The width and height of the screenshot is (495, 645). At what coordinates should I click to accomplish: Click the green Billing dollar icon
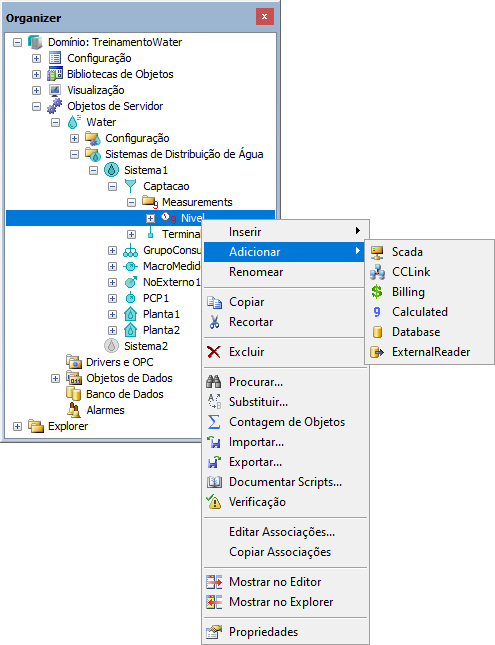click(x=376, y=292)
